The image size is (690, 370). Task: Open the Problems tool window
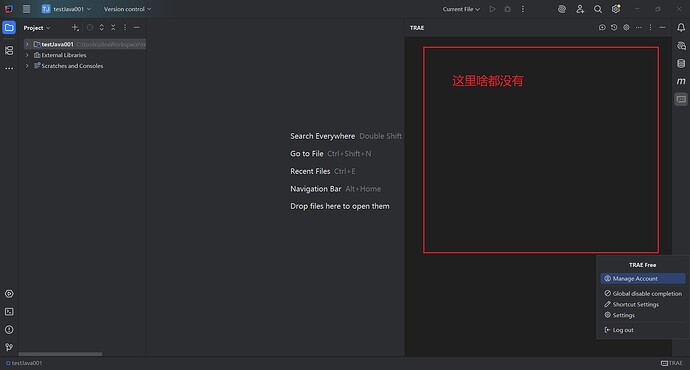pyautogui.click(x=9, y=330)
